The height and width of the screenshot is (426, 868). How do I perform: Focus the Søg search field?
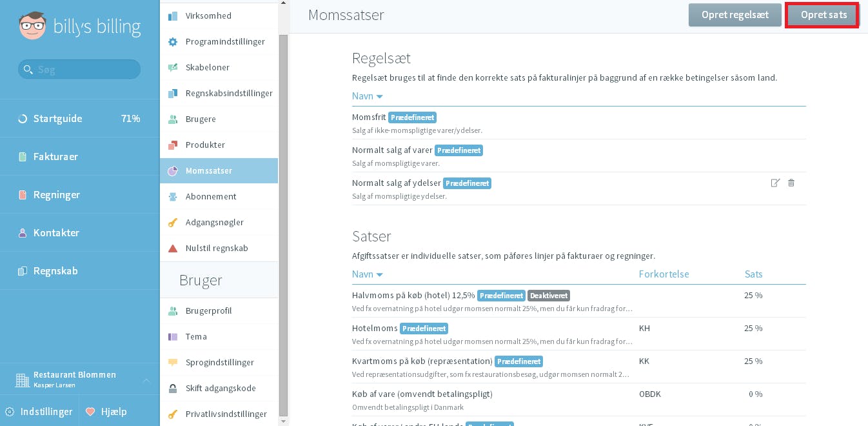point(79,70)
